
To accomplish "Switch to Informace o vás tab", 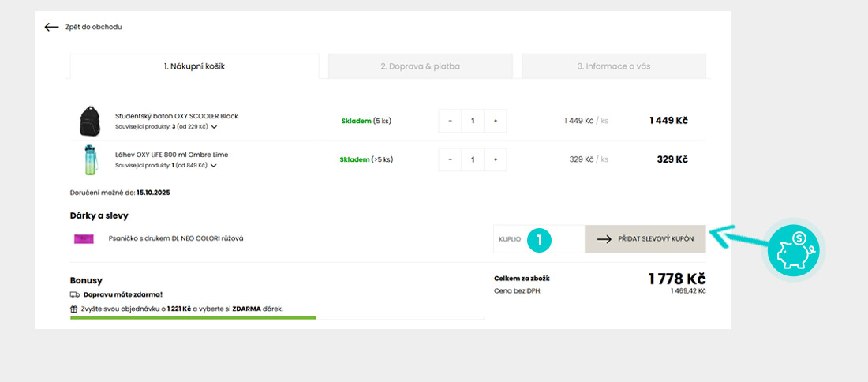I will (x=613, y=66).
